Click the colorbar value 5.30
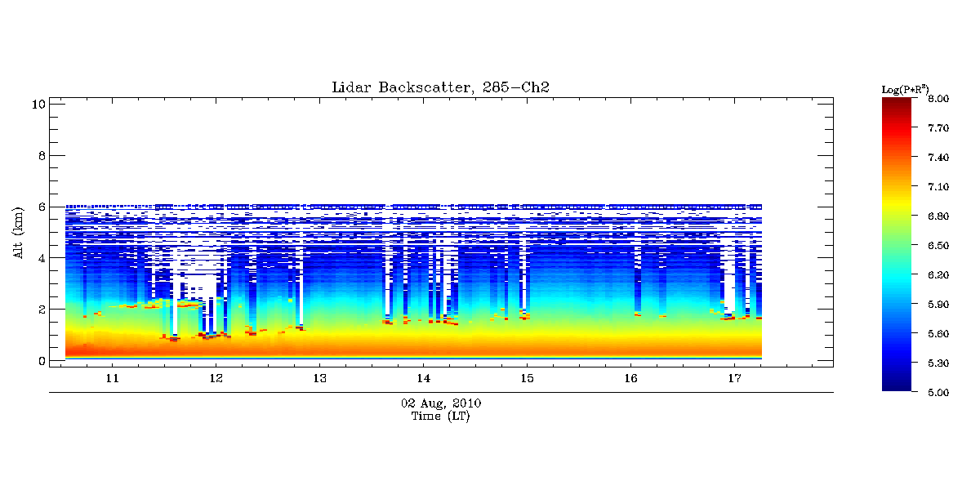 (x=938, y=363)
